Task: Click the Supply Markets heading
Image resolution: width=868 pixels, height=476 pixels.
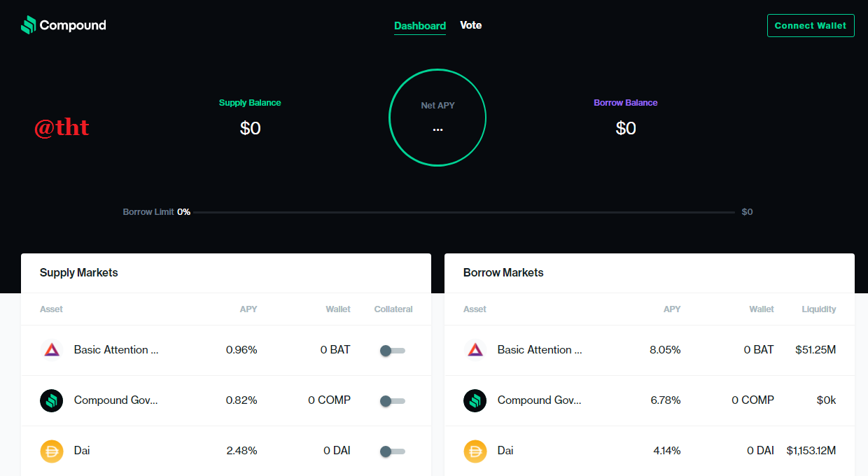Action: (79, 273)
